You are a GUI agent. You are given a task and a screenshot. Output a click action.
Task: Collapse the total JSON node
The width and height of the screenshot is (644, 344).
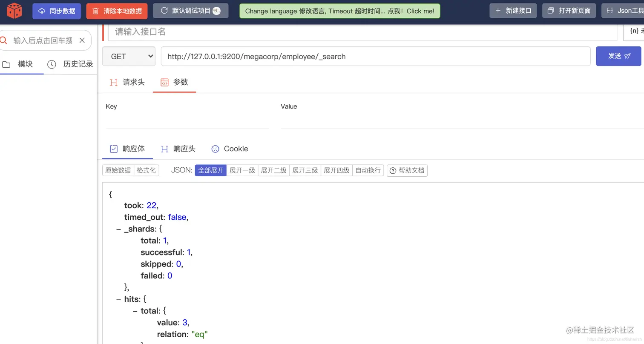[x=135, y=311]
